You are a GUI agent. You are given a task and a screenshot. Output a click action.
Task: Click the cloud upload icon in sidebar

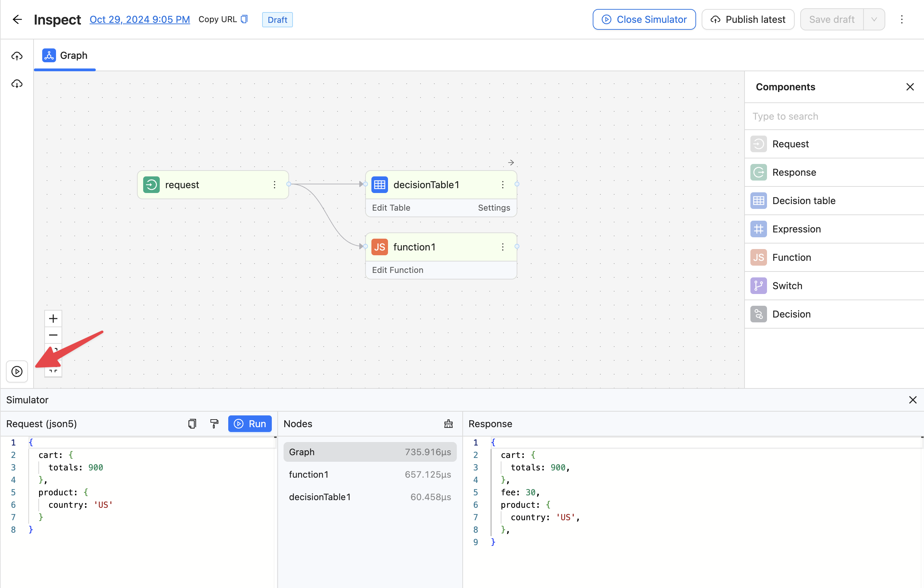click(x=17, y=56)
